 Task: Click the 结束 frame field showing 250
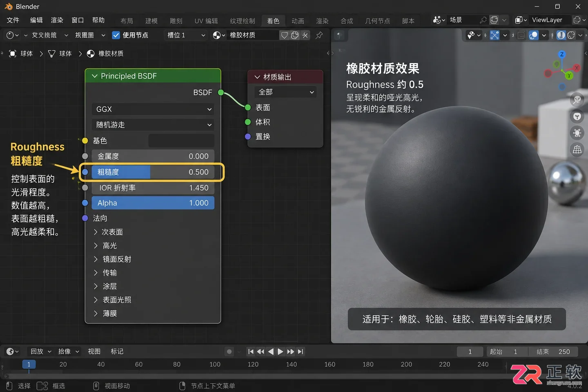tap(553, 352)
